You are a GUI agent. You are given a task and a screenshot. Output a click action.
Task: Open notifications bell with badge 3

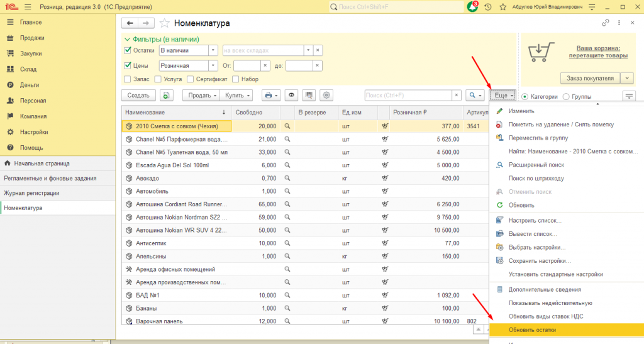coord(472,6)
